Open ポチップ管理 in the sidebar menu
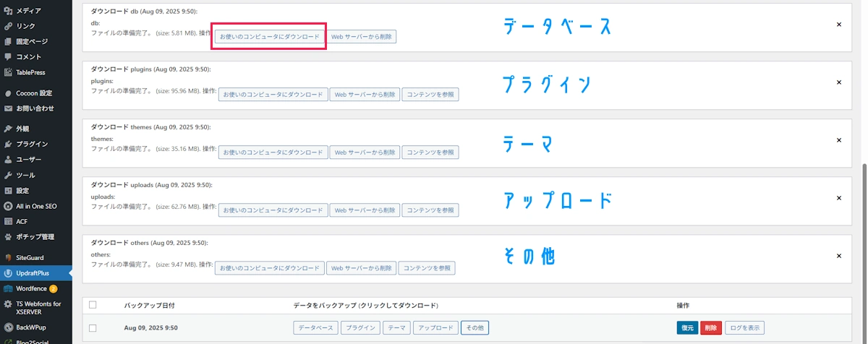The image size is (868, 344). coord(36,236)
